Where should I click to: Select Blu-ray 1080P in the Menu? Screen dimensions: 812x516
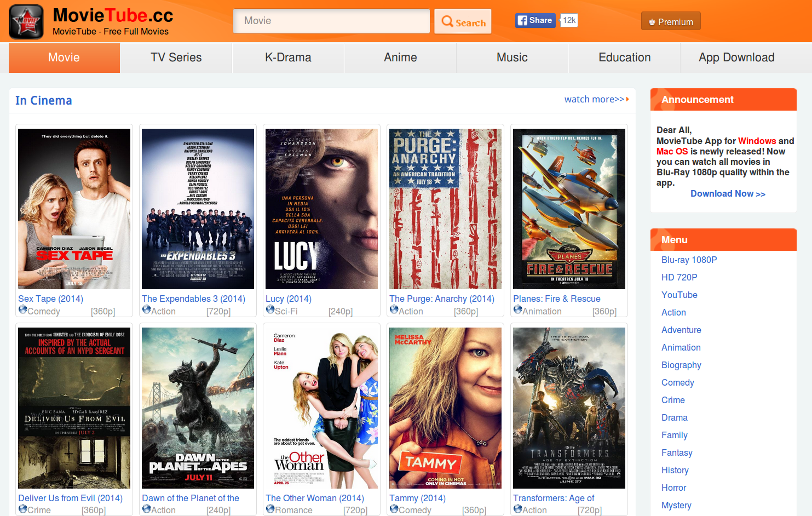pos(689,260)
